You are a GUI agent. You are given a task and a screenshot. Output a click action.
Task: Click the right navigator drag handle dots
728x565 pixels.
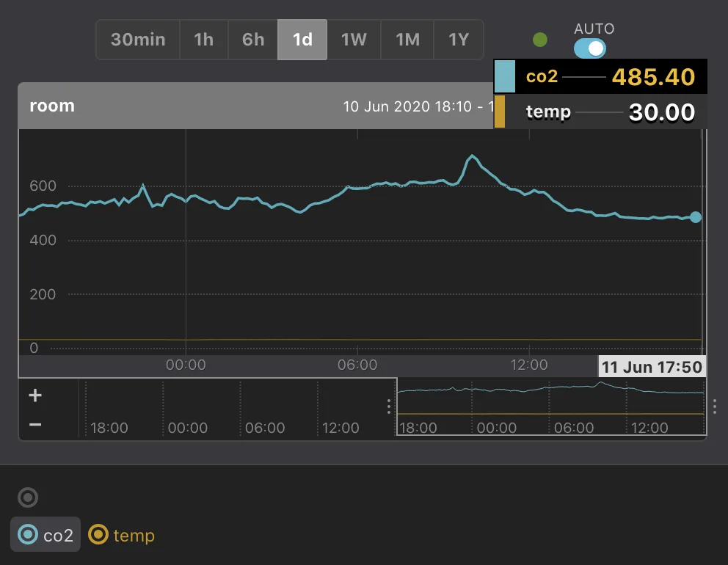(715, 407)
